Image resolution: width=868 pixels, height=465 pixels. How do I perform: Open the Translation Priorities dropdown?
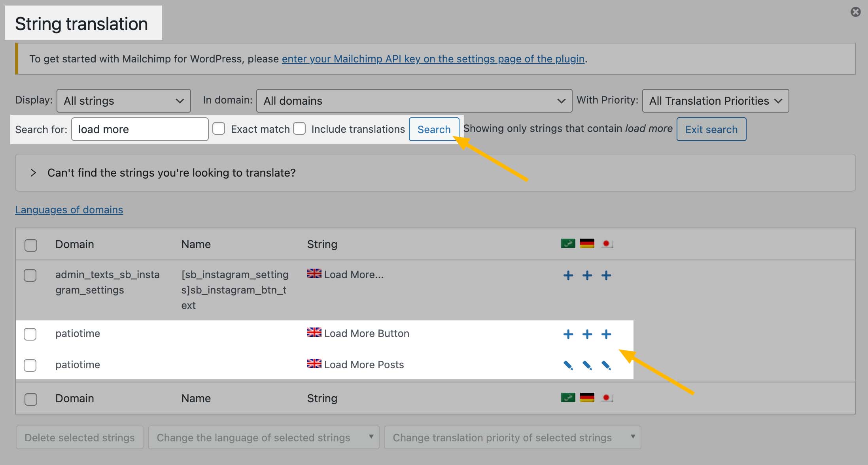[x=715, y=101]
